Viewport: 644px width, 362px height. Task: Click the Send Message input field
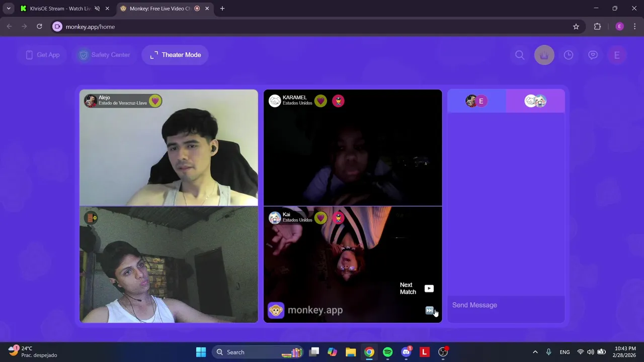click(506, 305)
